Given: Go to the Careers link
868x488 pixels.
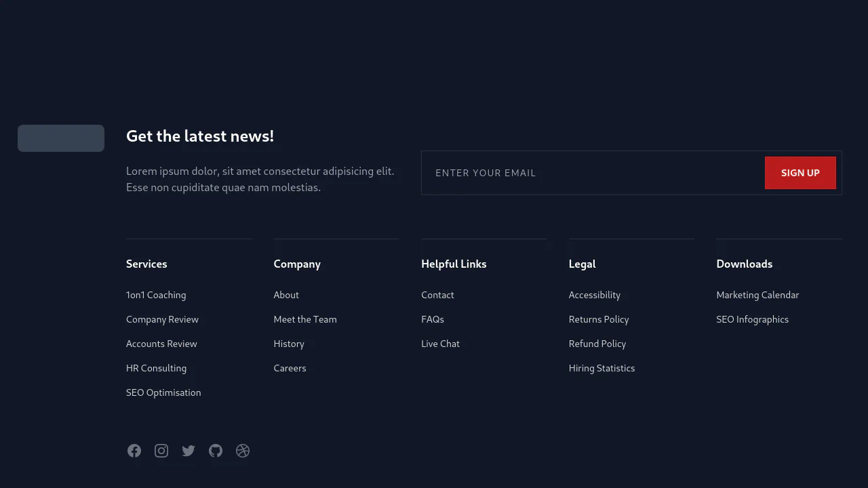Looking at the screenshot, I should [290, 368].
